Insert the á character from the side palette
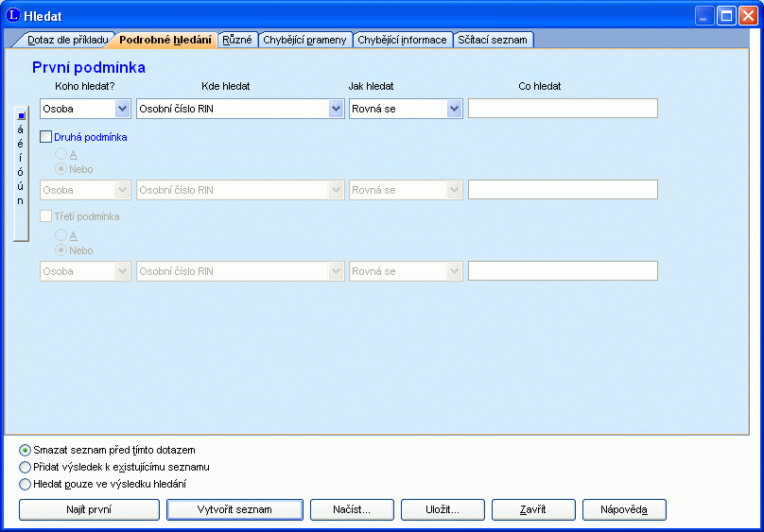This screenshot has width=764, height=532. click(x=21, y=130)
